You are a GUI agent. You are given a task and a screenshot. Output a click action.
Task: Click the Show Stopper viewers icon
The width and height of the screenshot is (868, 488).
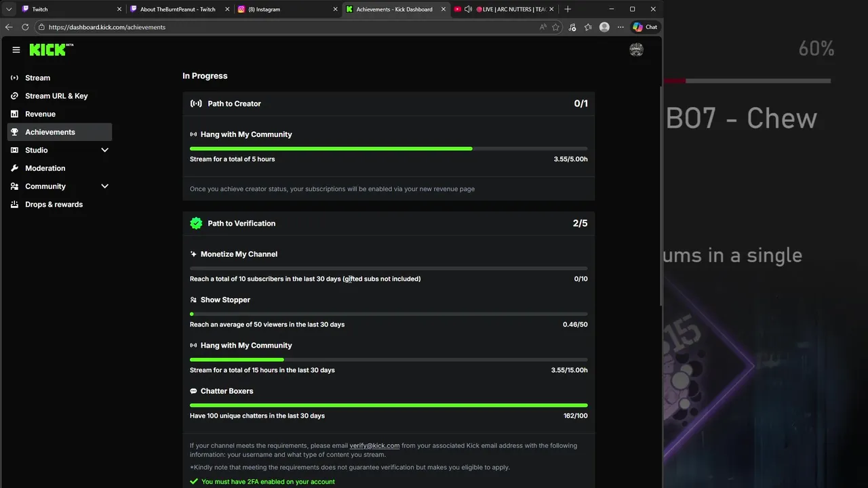(x=194, y=300)
